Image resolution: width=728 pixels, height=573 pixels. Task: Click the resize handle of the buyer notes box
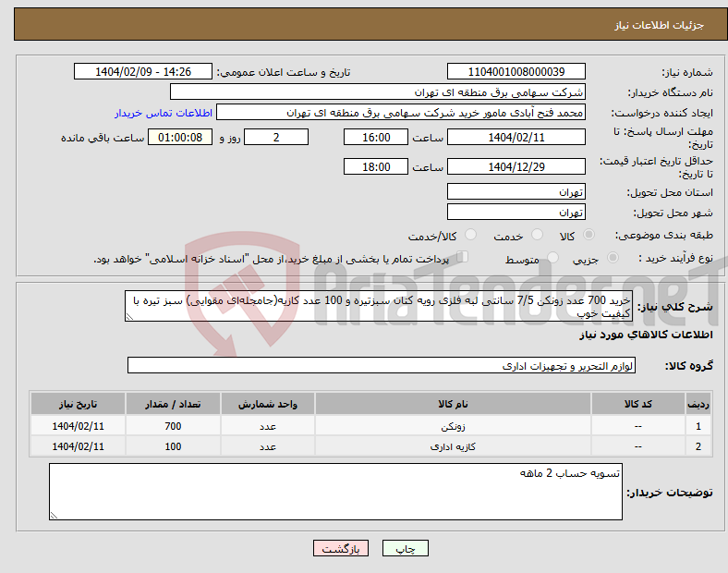pos(54,515)
